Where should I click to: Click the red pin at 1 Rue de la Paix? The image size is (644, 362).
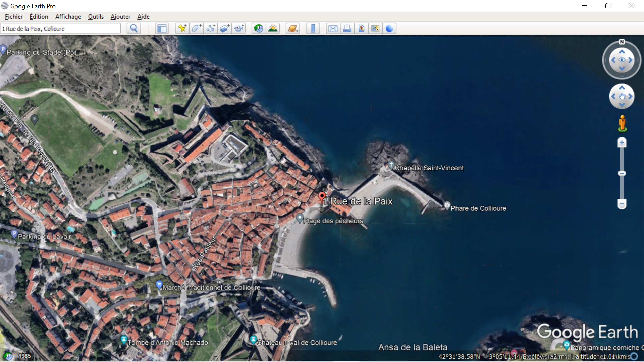(322, 197)
